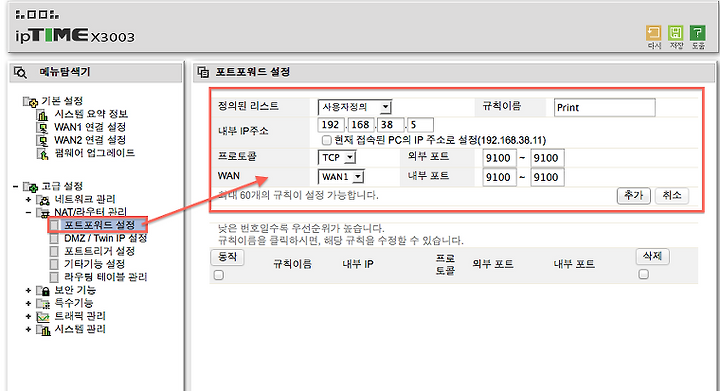Open 기타기능 설정 menu item

click(95, 264)
